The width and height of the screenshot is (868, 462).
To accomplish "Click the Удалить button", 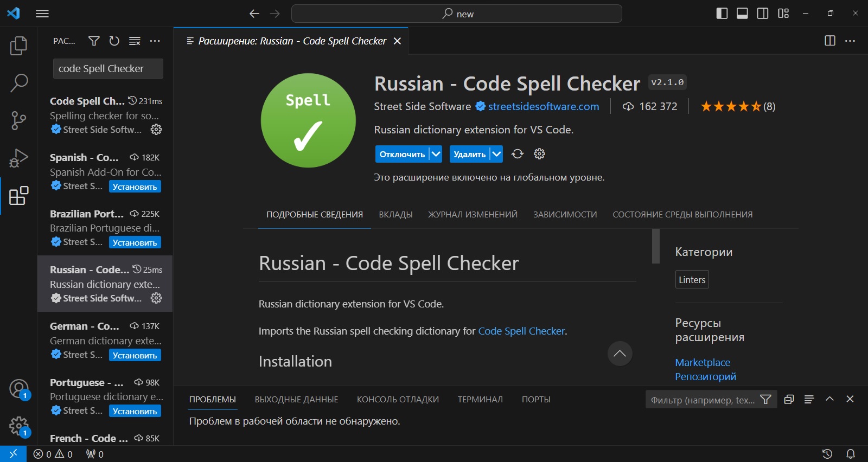I will coord(469,154).
